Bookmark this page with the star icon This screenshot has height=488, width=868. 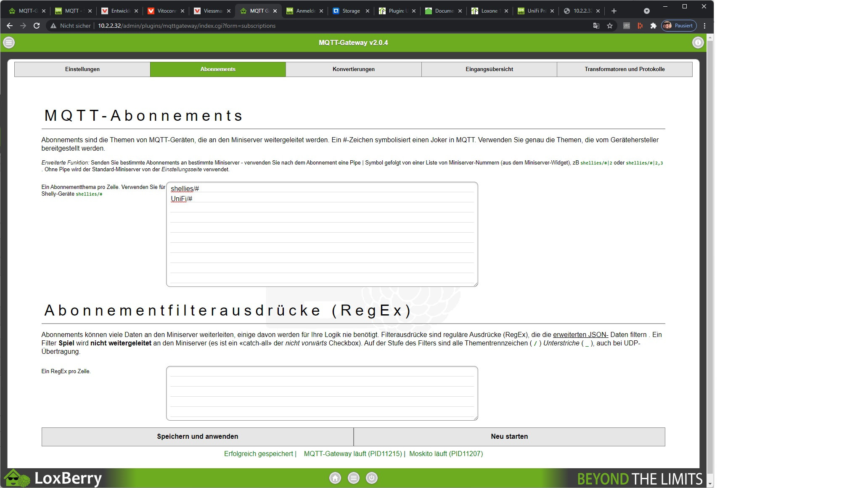click(x=610, y=26)
